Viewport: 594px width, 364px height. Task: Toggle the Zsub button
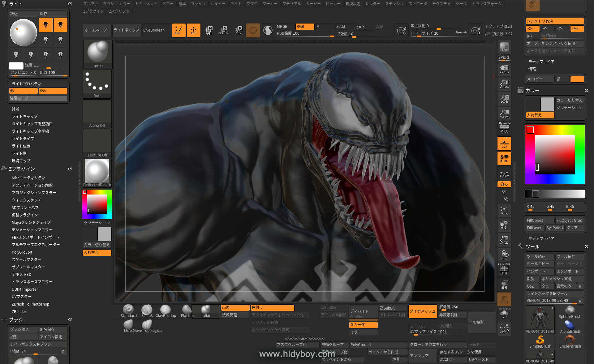coord(364,27)
